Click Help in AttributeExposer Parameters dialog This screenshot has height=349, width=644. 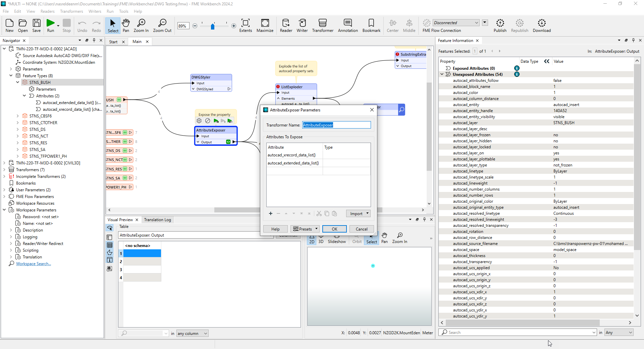tap(275, 229)
